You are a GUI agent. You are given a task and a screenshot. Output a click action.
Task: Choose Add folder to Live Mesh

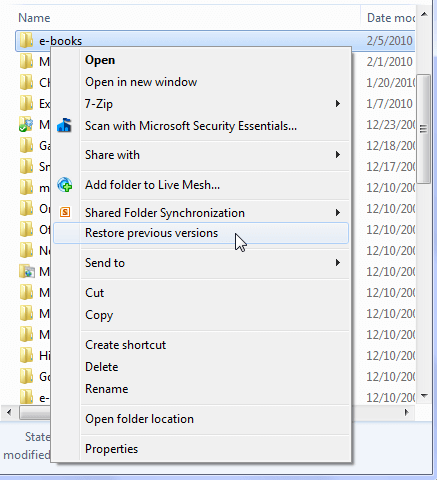pos(201,185)
